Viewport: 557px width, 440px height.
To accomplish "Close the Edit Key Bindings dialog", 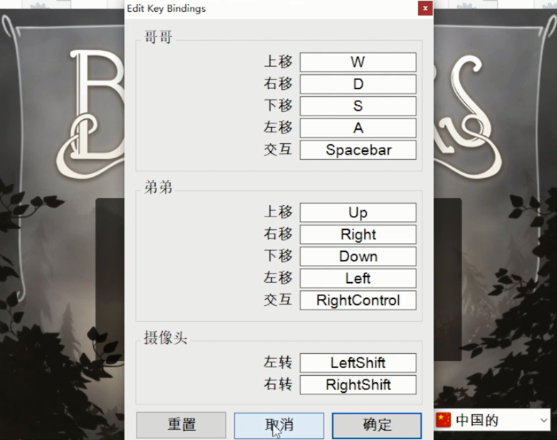I will [x=425, y=8].
